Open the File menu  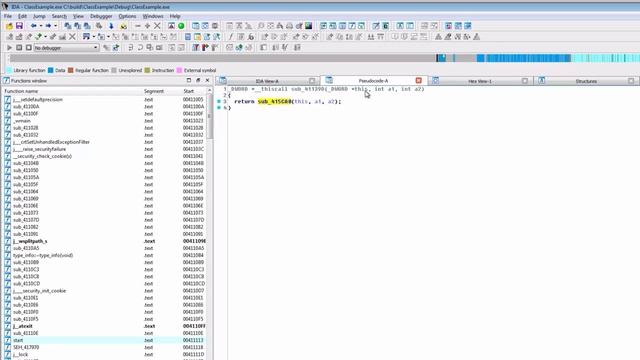(8, 16)
